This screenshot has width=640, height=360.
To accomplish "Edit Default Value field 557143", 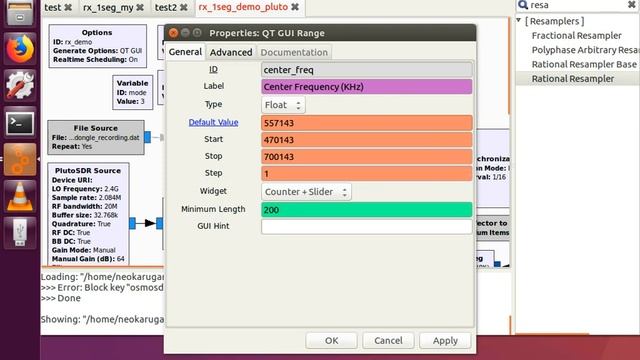I will click(x=367, y=123).
